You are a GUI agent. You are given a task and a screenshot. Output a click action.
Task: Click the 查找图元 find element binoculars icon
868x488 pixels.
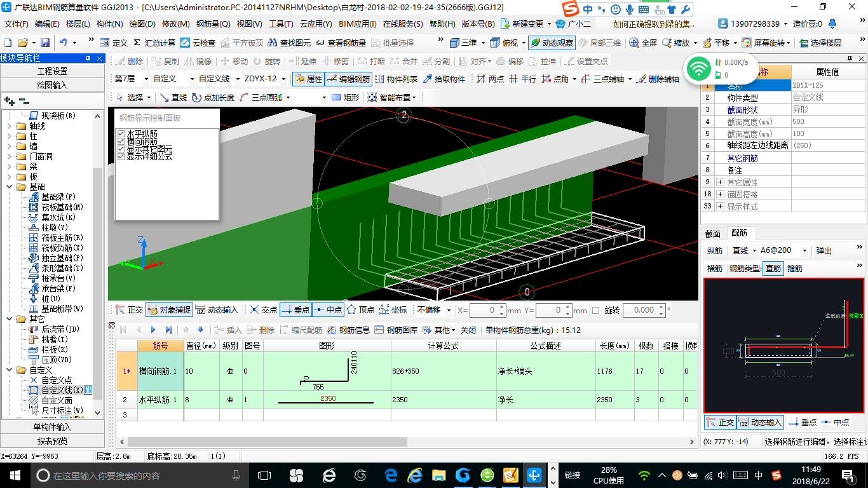(x=290, y=43)
